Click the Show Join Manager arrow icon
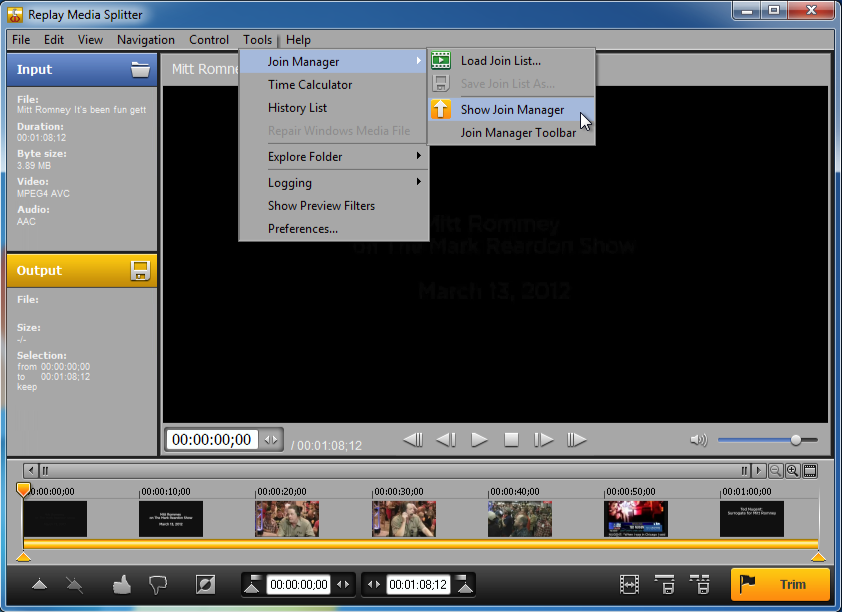 click(441, 110)
